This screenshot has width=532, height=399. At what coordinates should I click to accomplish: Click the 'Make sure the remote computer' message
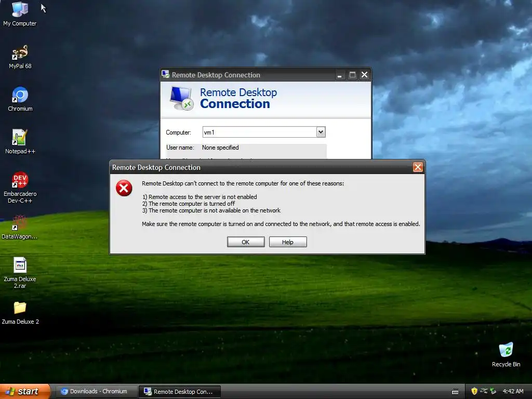click(x=281, y=224)
